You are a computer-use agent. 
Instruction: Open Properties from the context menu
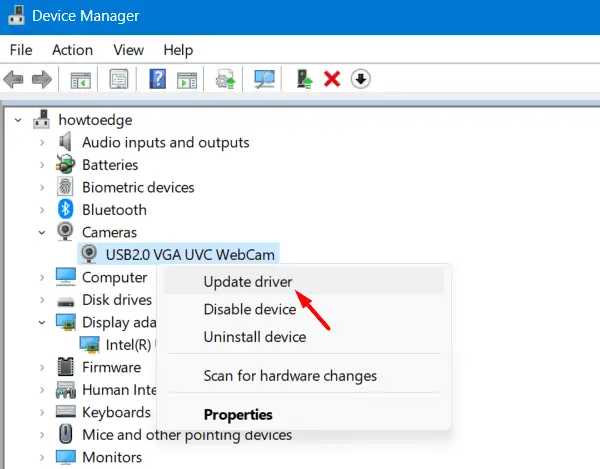point(304,414)
